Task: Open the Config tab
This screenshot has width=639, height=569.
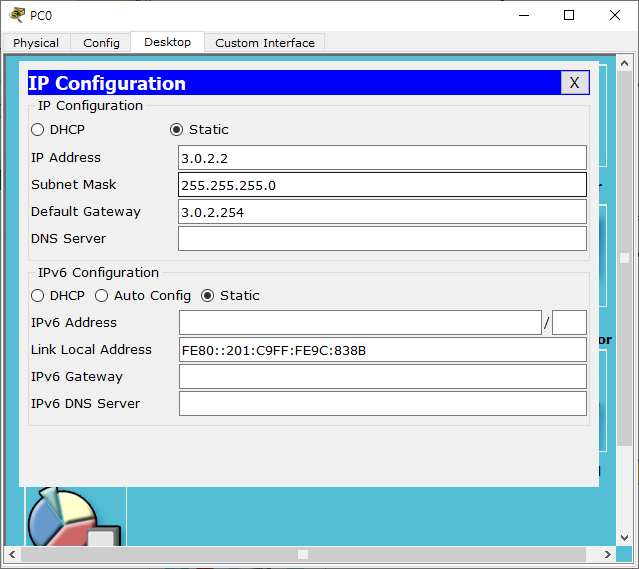Action: pos(101,43)
